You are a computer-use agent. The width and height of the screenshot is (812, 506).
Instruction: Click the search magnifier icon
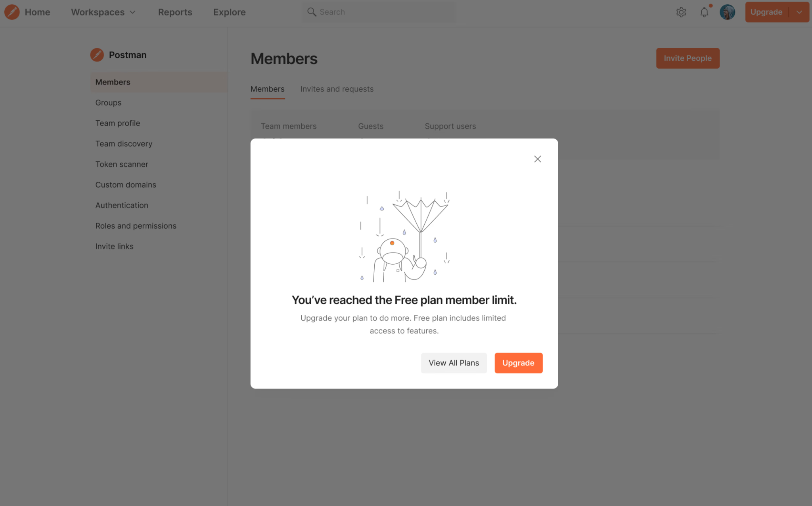pos(312,12)
